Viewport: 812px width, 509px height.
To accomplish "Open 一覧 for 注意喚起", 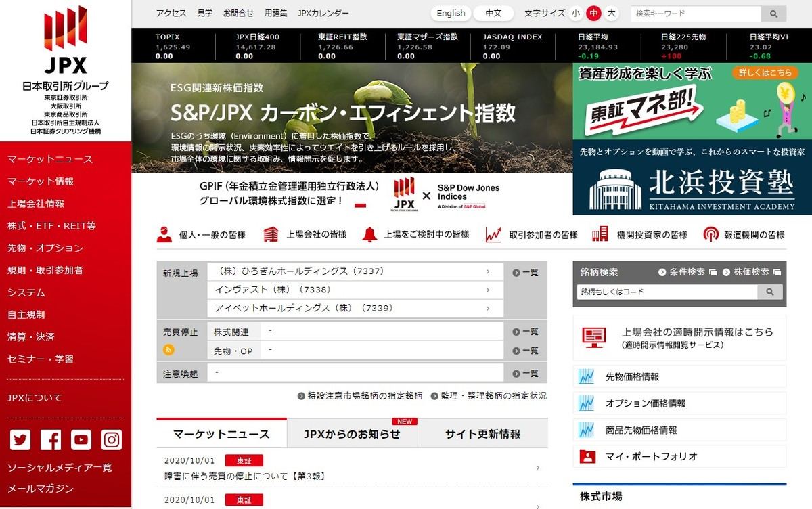I will click(526, 373).
